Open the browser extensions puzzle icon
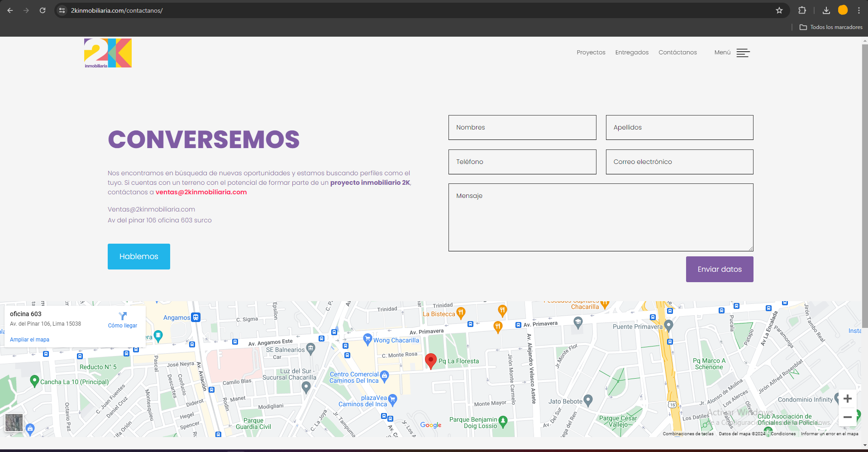Viewport: 868px width, 452px height. tap(802, 10)
